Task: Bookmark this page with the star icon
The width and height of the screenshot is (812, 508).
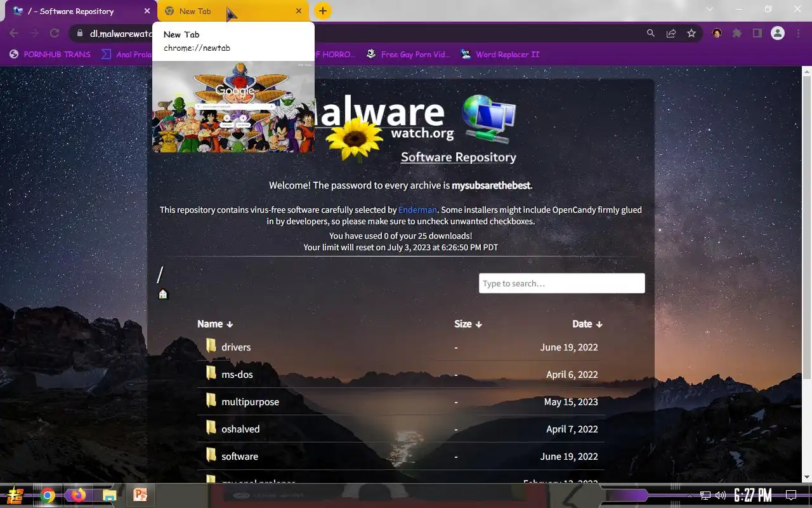Action: [x=691, y=34]
